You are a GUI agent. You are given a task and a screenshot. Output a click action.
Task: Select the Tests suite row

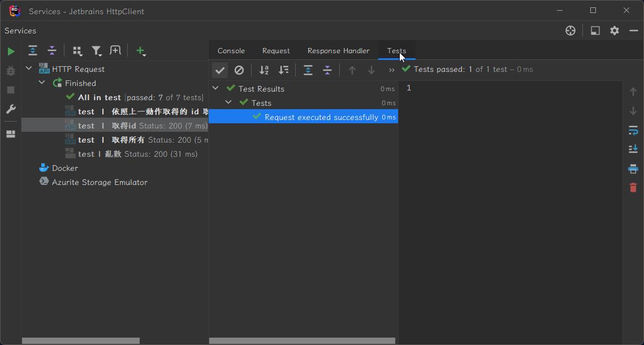tap(303, 103)
